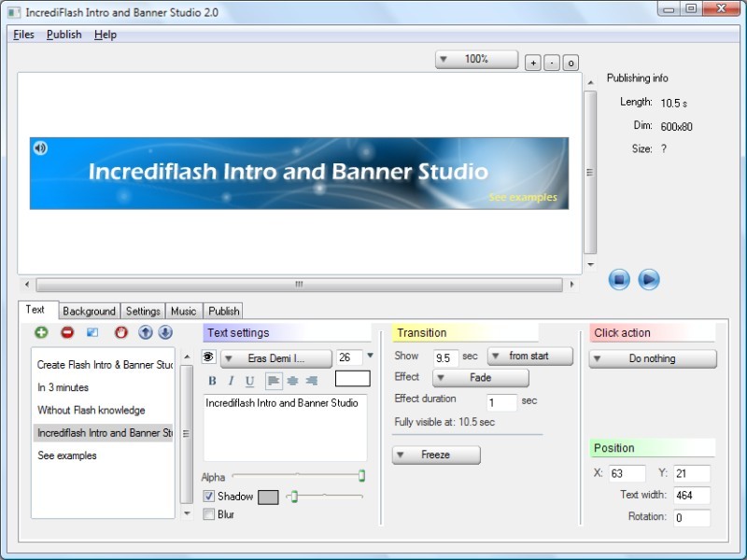Align text left
The width and height of the screenshot is (747, 560).
274,381
